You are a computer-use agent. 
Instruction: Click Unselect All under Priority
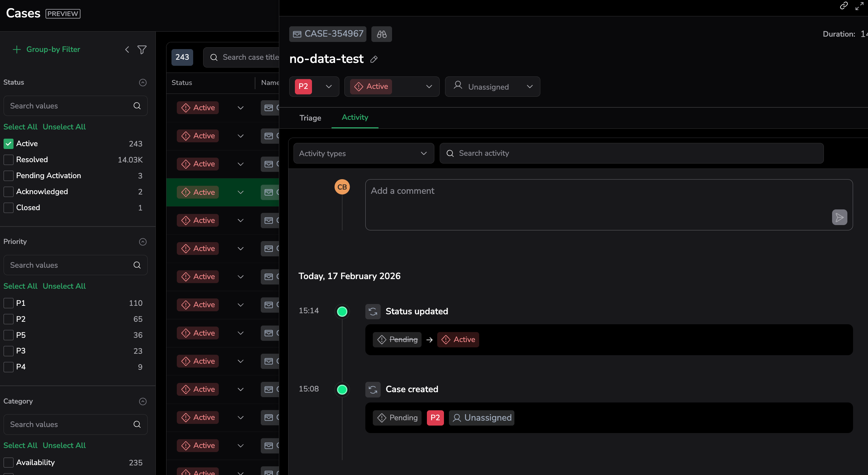click(64, 286)
